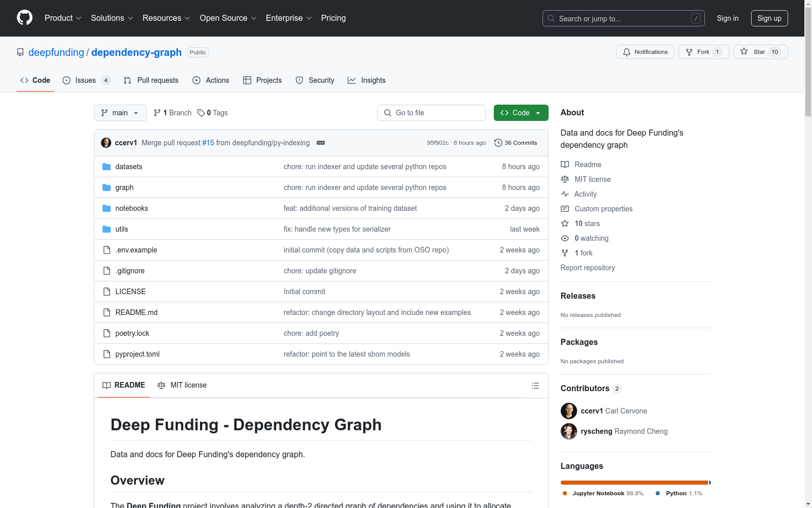
Task: Click the Search or jump to field
Action: [624, 18]
